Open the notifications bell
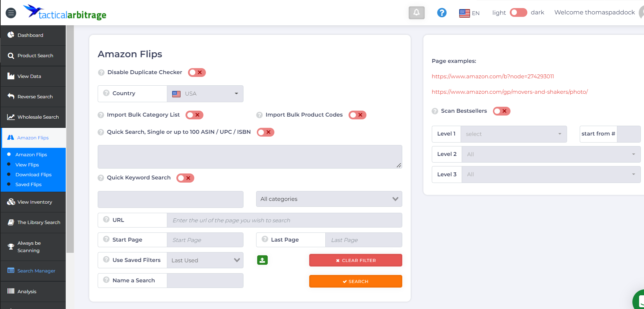Image resolution: width=644 pixels, height=309 pixels. [x=416, y=13]
